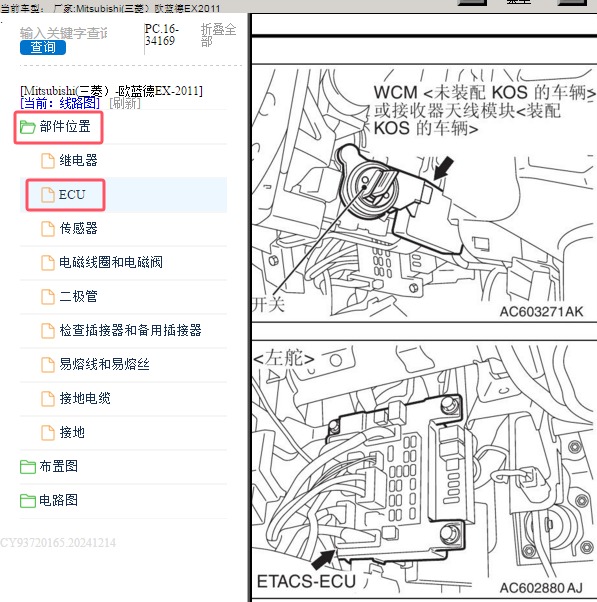
Task: Click 折叠全部 to collapse all
Action: click(218, 35)
